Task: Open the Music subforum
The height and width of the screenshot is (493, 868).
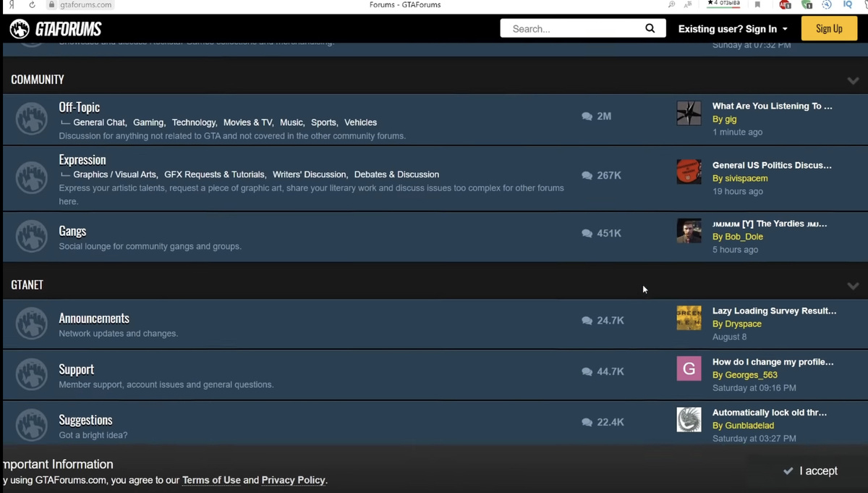Action: [x=292, y=122]
